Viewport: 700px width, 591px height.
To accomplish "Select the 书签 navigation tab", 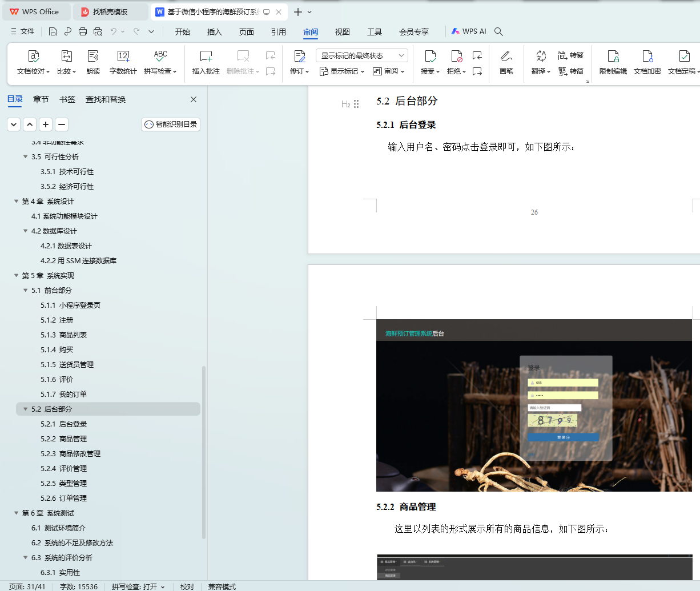I will 67,99.
